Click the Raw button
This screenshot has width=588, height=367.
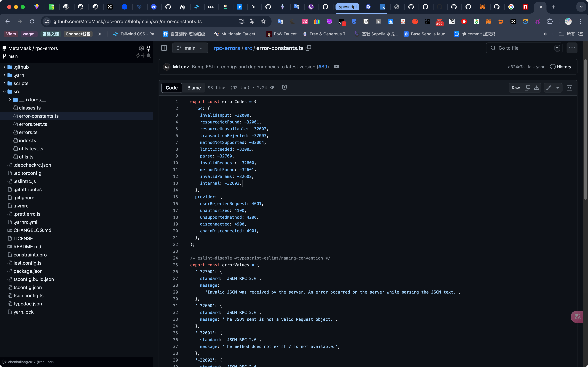pyautogui.click(x=516, y=88)
